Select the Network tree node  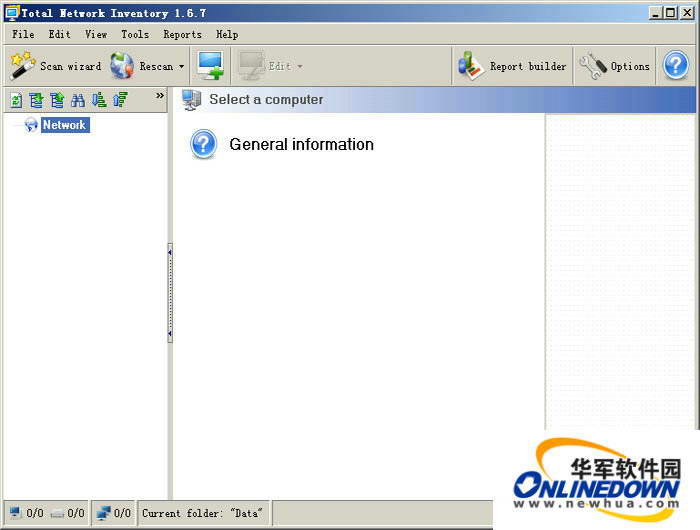click(x=65, y=125)
